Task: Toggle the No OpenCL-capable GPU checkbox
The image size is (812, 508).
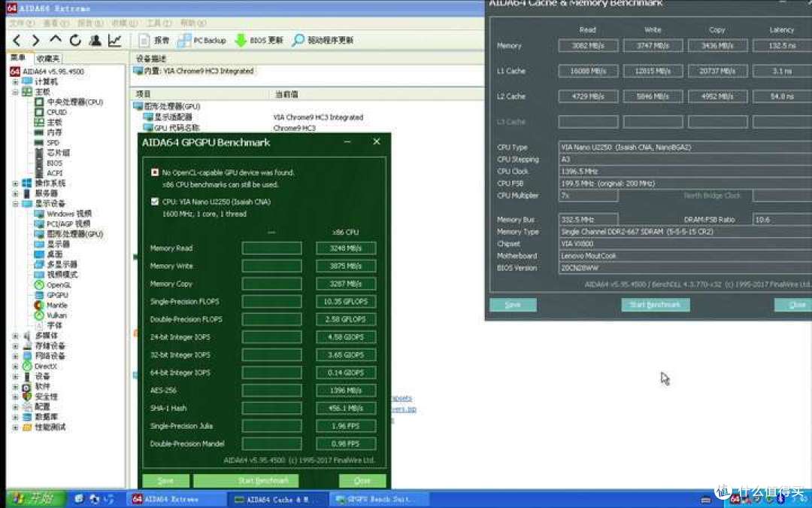Action: (155, 172)
